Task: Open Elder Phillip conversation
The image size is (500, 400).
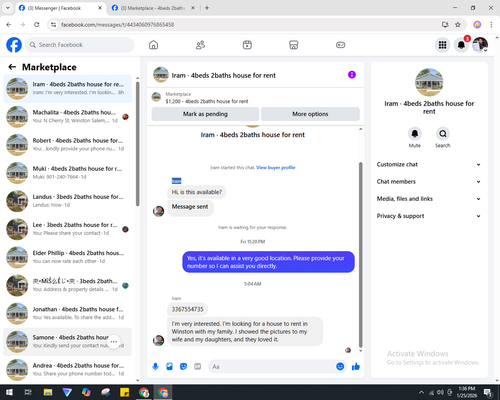Action: (x=67, y=257)
